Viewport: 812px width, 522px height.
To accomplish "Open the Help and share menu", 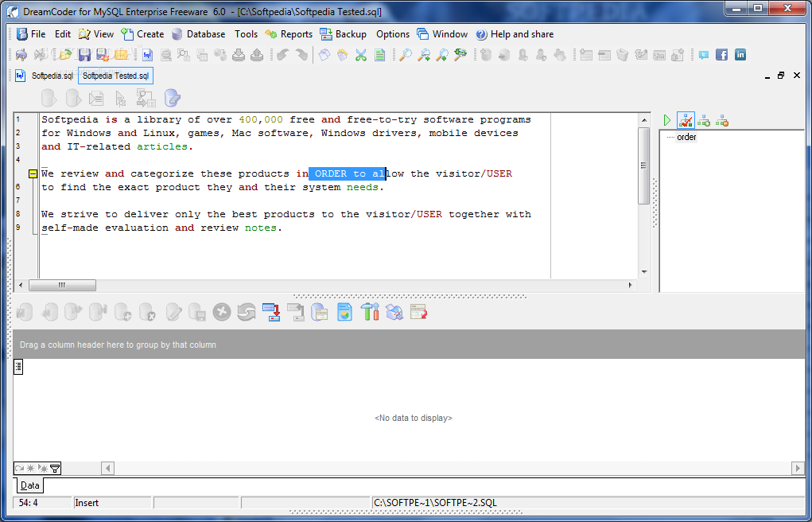I will pyautogui.click(x=515, y=34).
